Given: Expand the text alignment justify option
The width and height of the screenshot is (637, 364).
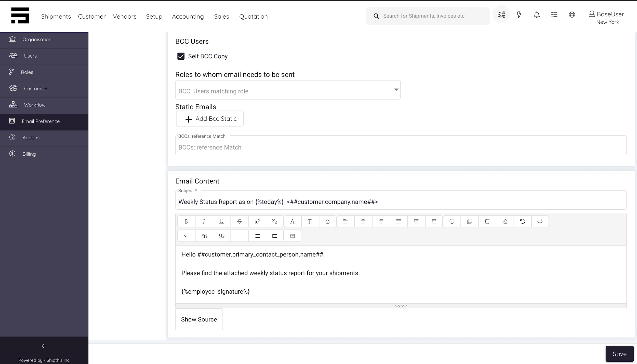Looking at the screenshot, I should pyautogui.click(x=398, y=221).
